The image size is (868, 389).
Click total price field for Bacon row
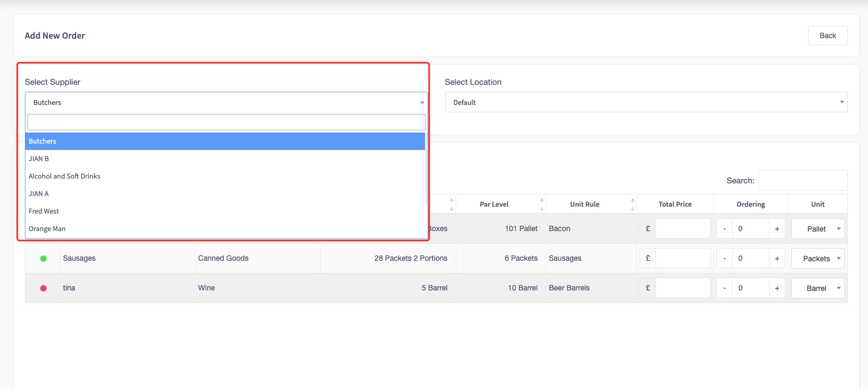coord(683,229)
